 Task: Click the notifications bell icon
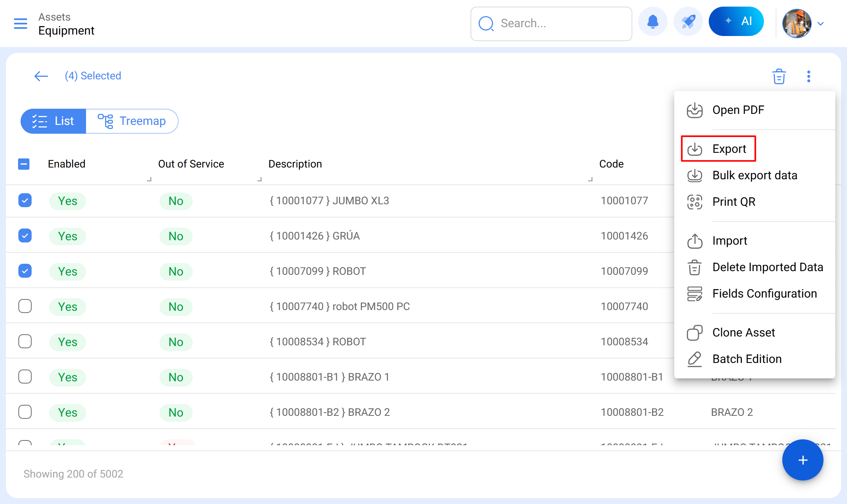[x=653, y=22]
